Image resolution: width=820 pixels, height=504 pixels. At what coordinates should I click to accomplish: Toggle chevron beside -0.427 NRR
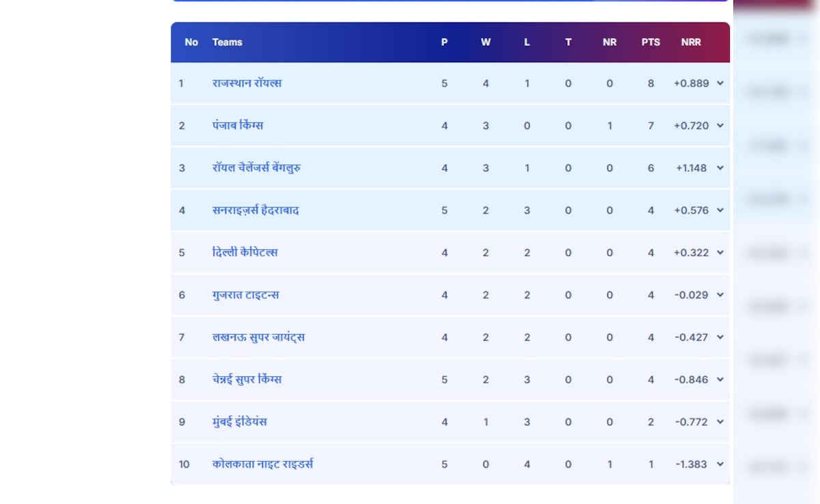[720, 337]
